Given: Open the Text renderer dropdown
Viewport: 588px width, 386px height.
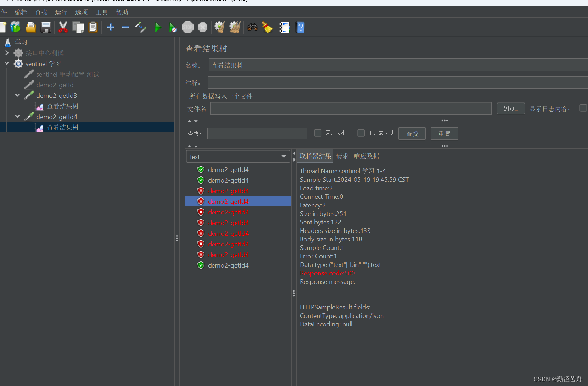Looking at the screenshot, I should (x=238, y=157).
